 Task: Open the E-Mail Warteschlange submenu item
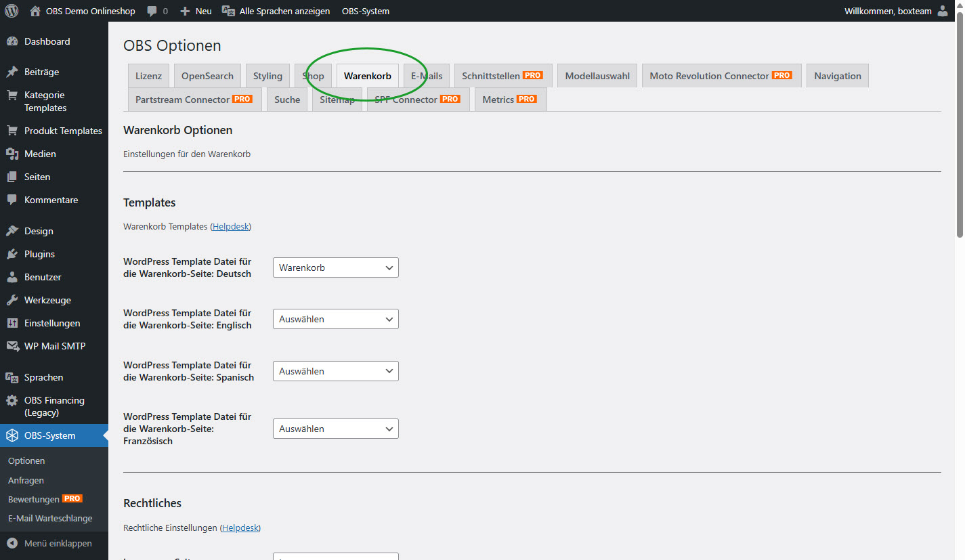click(x=50, y=519)
